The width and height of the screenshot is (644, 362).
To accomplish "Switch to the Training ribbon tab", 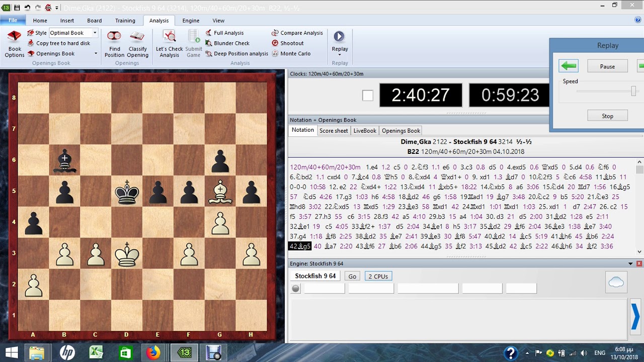I will (125, 21).
